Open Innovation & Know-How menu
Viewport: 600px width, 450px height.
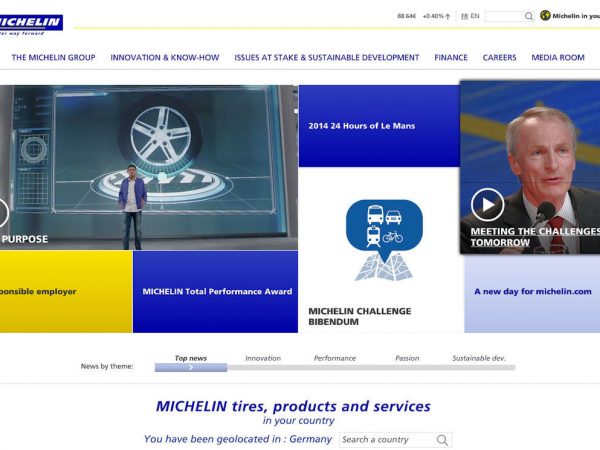pos(165,57)
